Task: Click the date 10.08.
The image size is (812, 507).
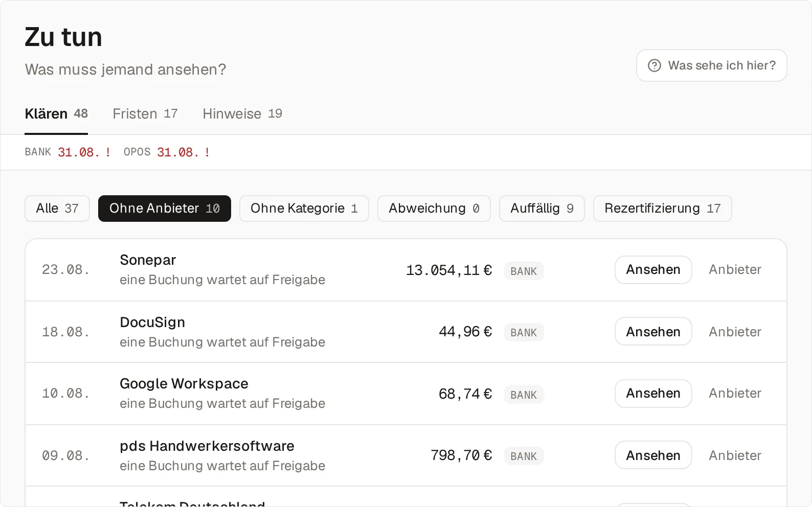Action: pos(66,394)
